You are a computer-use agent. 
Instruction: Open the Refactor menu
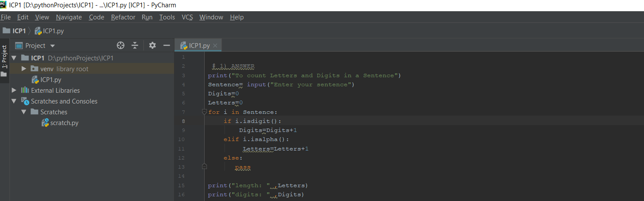[123, 17]
